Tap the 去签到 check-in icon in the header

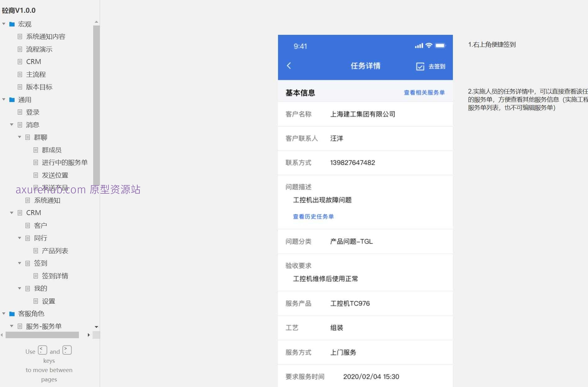pos(420,66)
